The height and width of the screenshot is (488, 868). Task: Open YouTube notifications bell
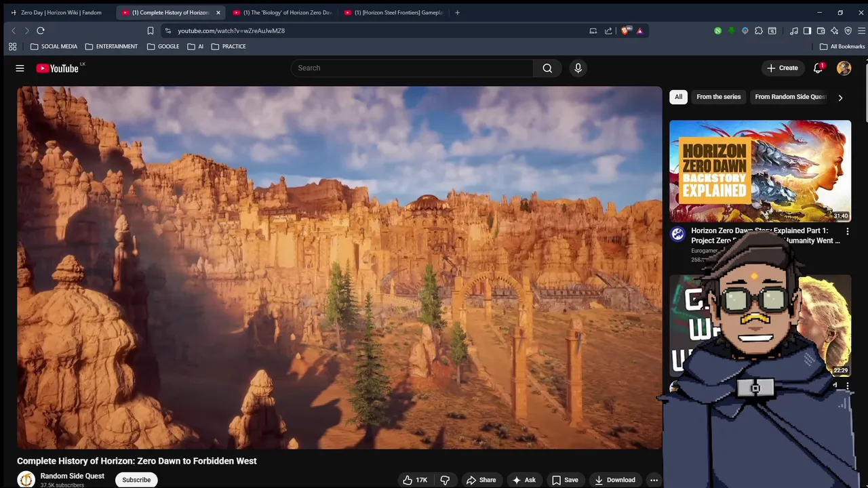click(818, 68)
